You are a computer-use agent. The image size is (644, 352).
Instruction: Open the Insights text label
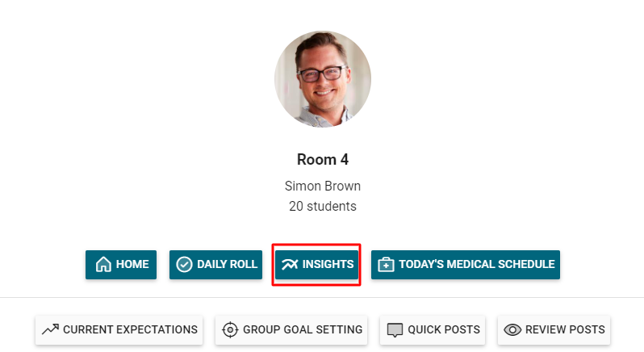(328, 265)
